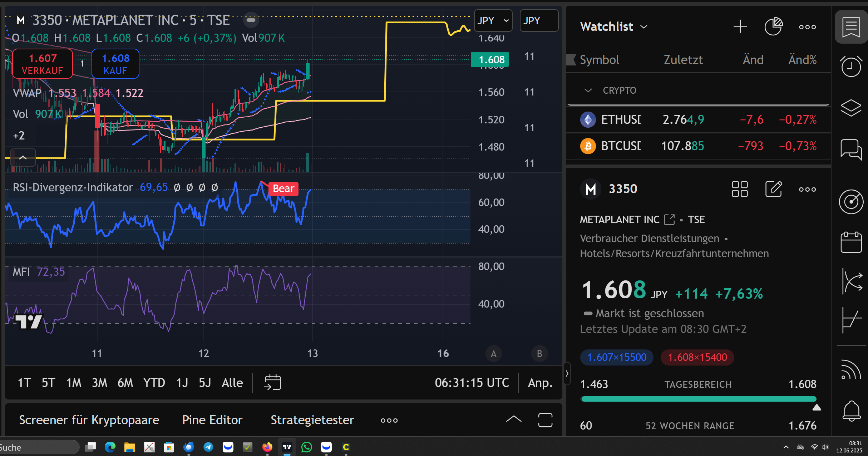Viewport: 868px width, 456px height.
Task: Open the more options dots next to 3350
Action: coord(807,189)
